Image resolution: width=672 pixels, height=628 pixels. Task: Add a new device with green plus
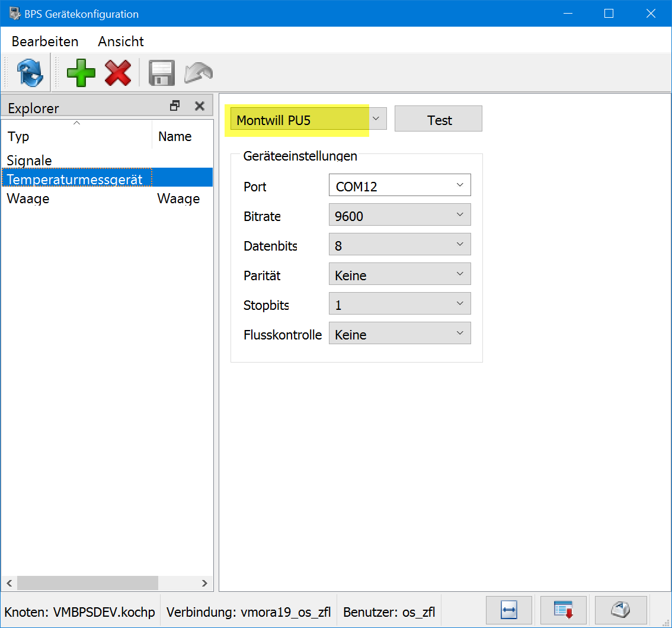(x=81, y=73)
